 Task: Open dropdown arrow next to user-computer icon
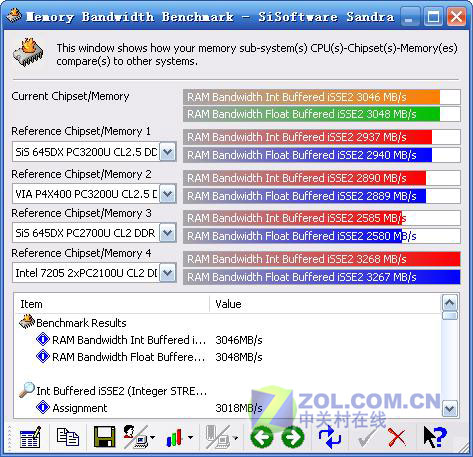153,437
